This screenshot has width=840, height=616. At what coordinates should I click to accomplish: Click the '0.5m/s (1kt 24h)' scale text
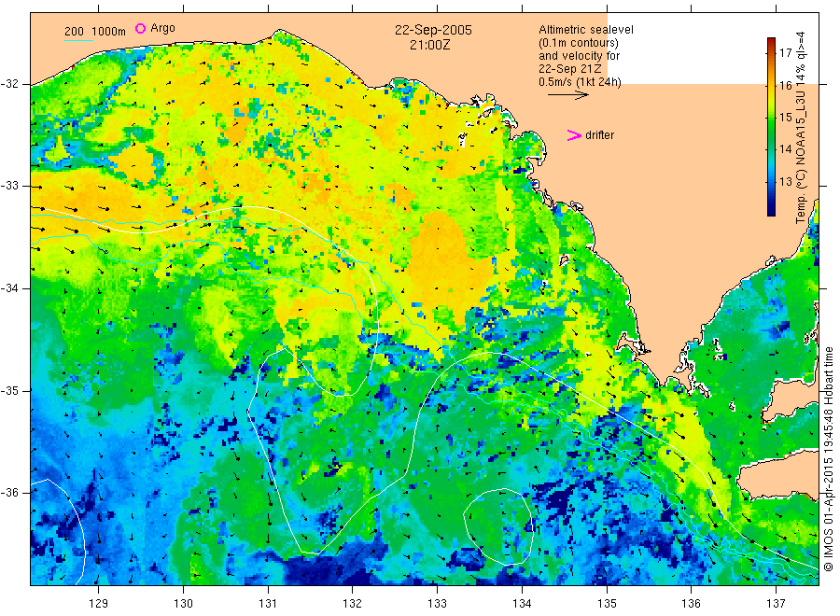coord(580,82)
